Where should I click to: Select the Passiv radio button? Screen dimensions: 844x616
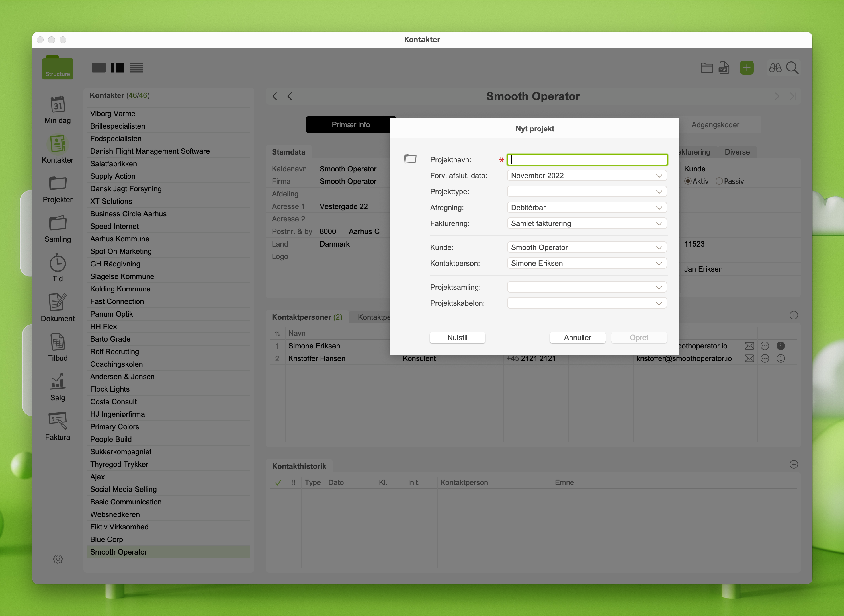coord(719,181)
